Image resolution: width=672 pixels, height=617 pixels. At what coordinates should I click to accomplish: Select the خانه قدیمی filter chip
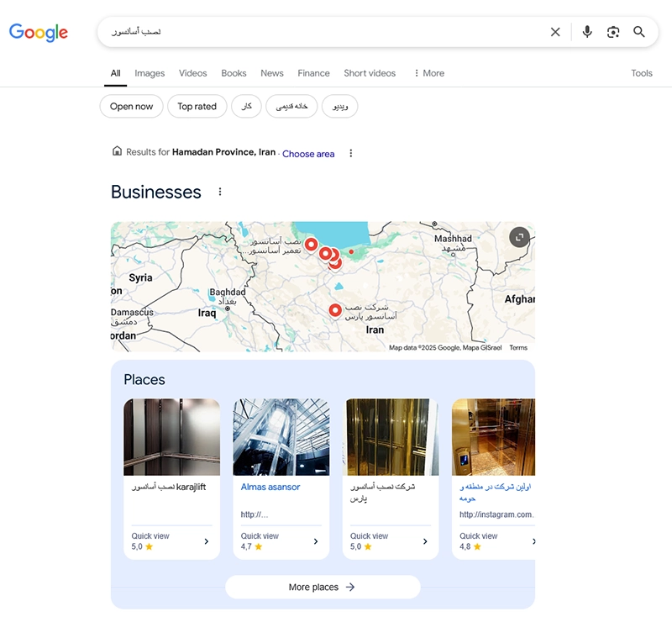point(291,106)
